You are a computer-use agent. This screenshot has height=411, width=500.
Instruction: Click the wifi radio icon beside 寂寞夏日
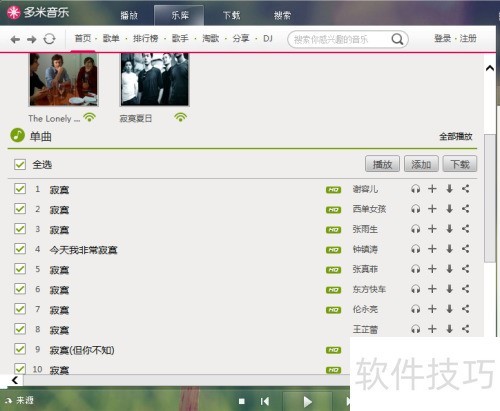(180, 117)
